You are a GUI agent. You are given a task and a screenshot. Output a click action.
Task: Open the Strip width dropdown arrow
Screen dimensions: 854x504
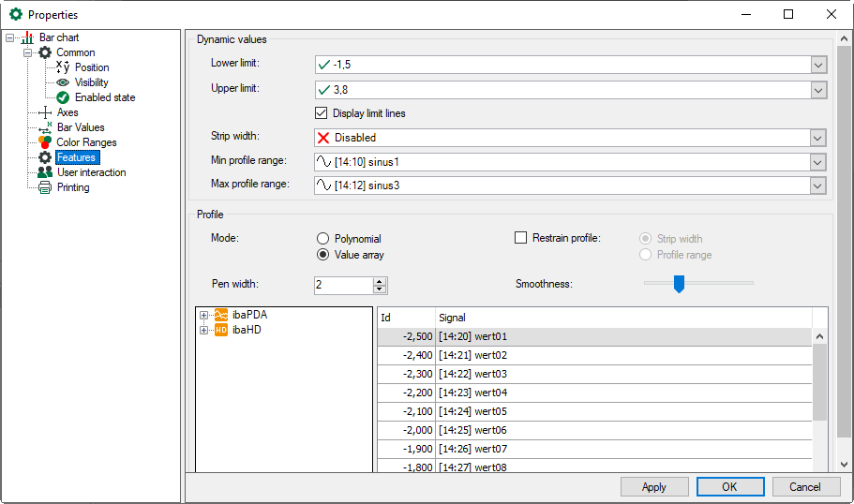[818, 138]
